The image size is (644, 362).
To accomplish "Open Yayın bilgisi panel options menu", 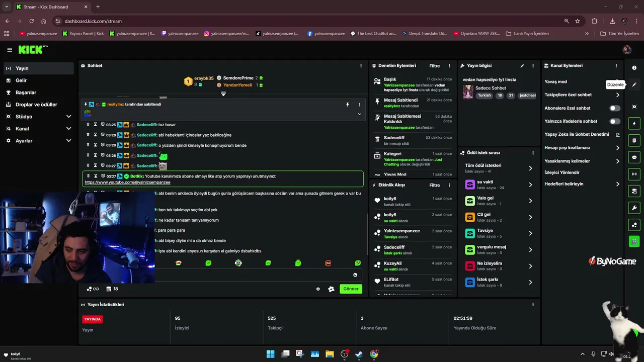I will pyautogui.click(x=533, y=66).
